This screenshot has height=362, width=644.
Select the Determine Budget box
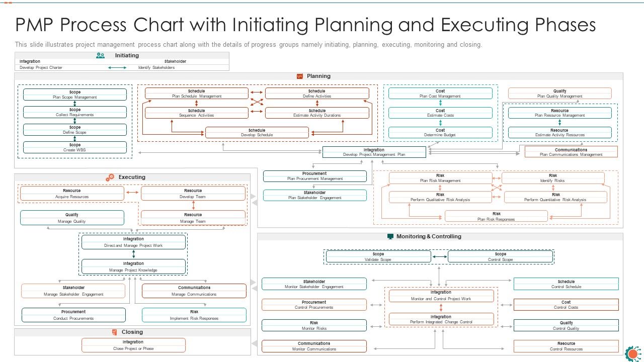tap(440, 132)
